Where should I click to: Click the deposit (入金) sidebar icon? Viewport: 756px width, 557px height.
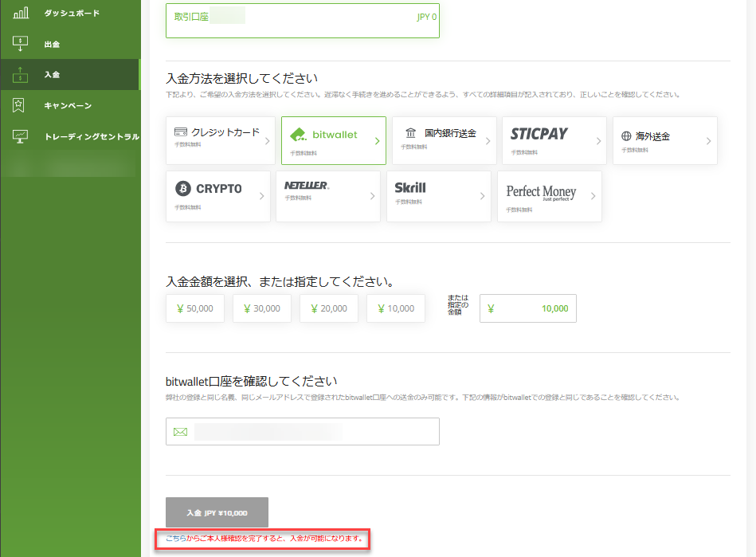click(22, 75)
